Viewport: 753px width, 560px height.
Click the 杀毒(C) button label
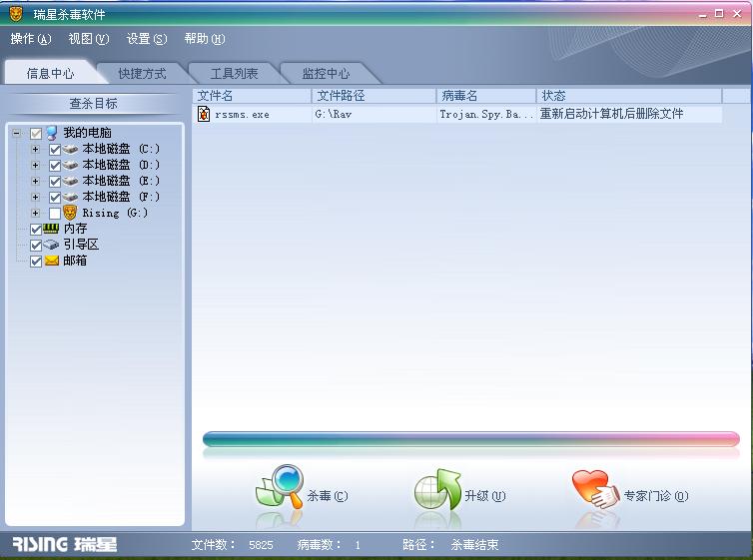[x=327, y=496]
